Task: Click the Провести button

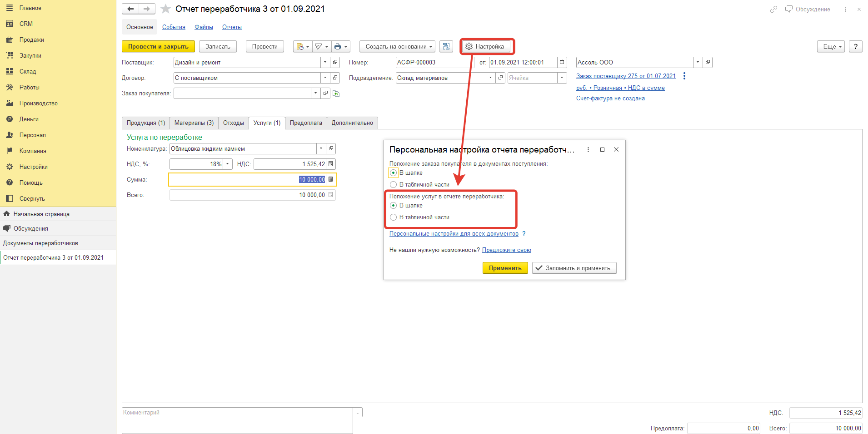Action: coord(265,46)
